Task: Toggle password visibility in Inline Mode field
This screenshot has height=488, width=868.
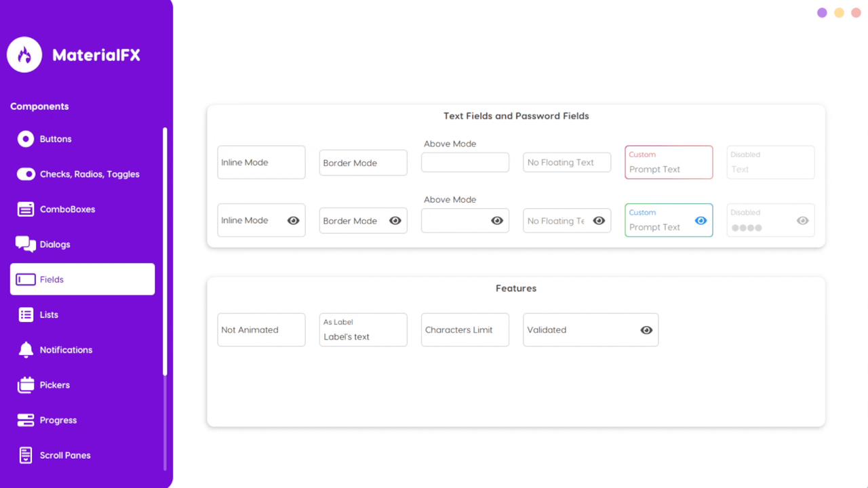Action: click(x=294, y=220)
